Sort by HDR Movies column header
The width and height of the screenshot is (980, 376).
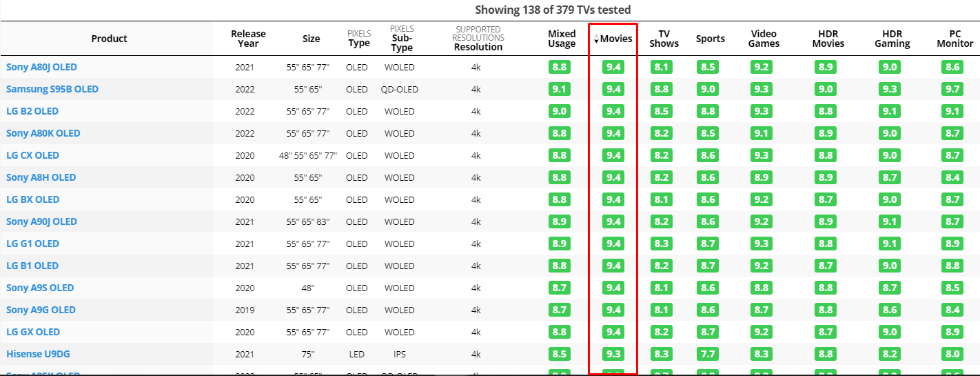click(828, 39)
